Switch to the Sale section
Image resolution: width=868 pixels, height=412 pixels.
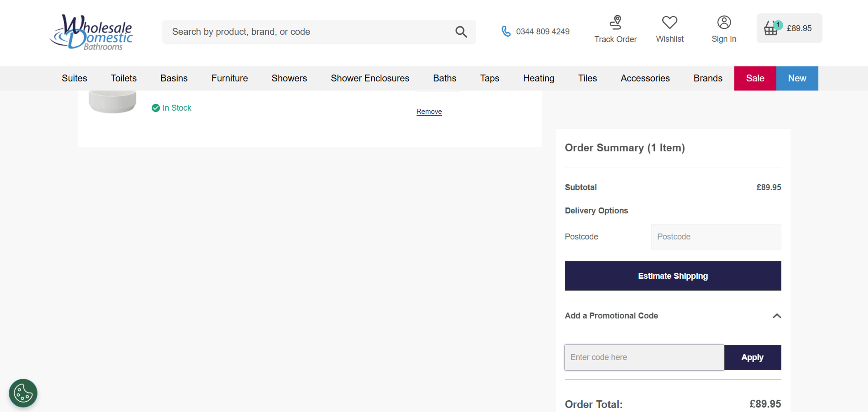755,78
